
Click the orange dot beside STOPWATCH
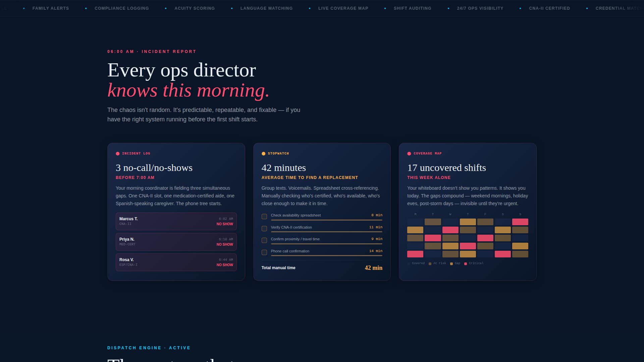tap(263, 154)
